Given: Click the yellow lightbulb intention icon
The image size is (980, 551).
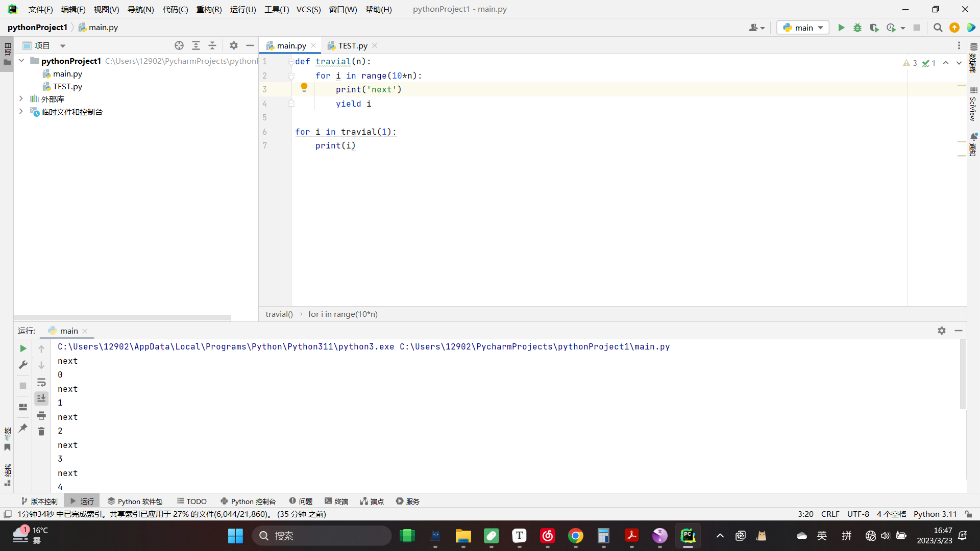Looking at the screenshot, I should click(304, 88).
